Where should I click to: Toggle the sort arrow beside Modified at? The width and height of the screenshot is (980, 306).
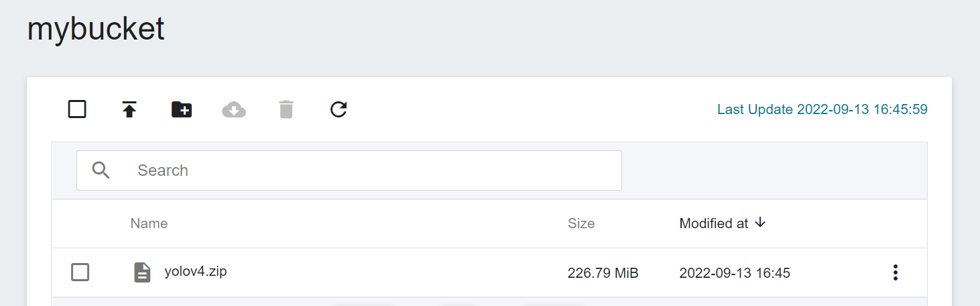click(x=759, y=223)
